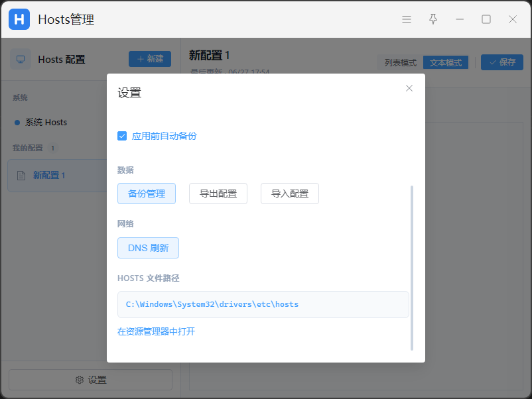Click the 导入配置 button
Viewport: 532px width, 399px height.
290,194
